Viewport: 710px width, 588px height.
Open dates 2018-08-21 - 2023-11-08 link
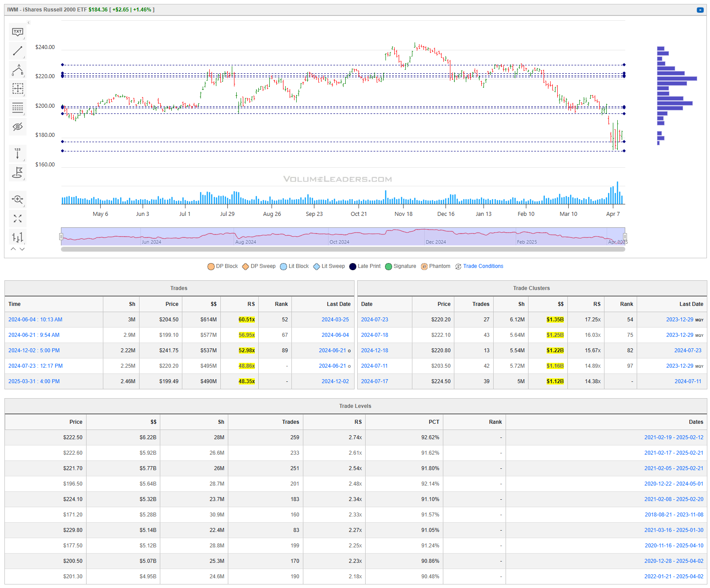[674, 515]
